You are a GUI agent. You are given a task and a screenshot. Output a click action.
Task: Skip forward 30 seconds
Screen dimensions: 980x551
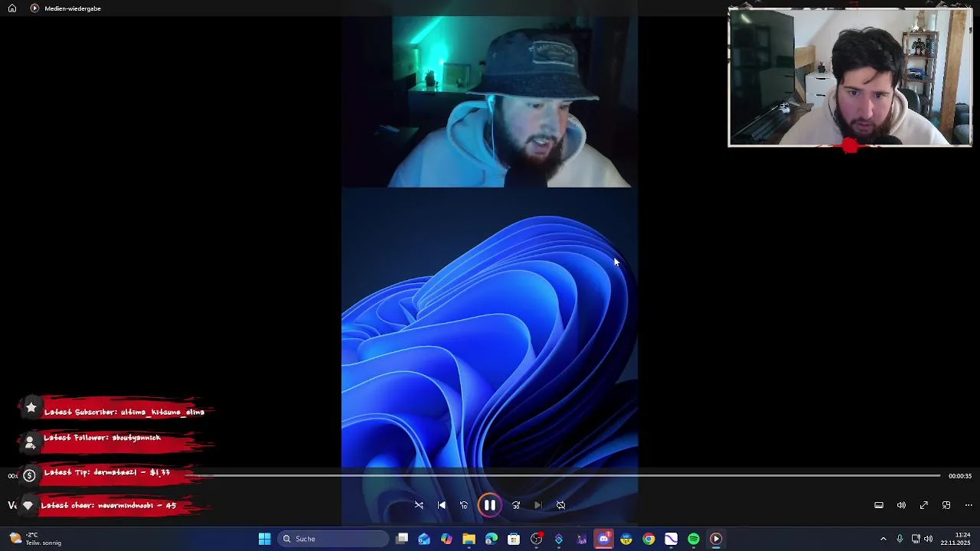coord(516,505)
